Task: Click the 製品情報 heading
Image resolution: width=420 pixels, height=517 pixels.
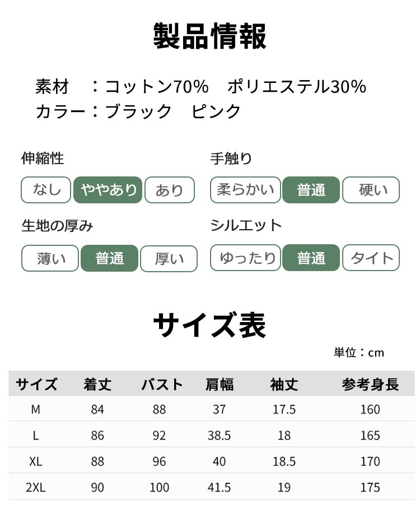Action: point(210,36)
